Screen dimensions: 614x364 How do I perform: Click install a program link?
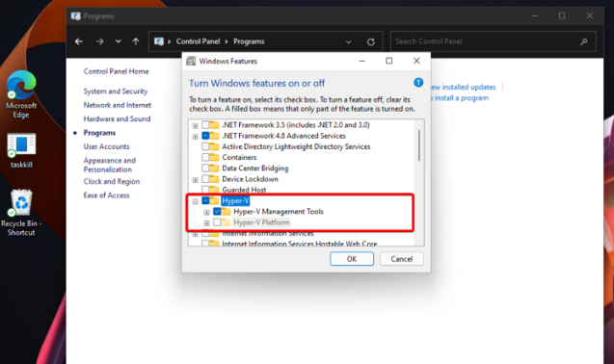(460, 98)
